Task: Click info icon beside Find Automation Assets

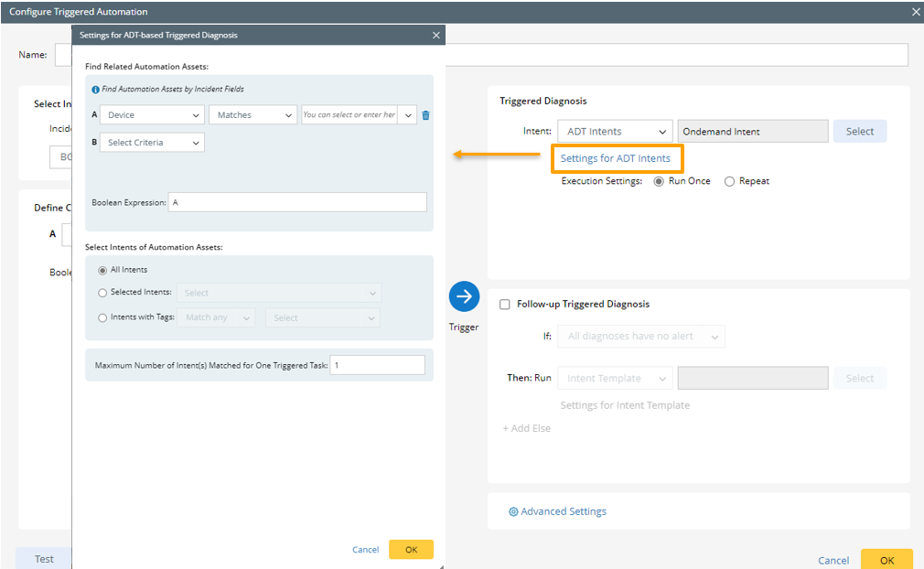Action: (95, 90)
